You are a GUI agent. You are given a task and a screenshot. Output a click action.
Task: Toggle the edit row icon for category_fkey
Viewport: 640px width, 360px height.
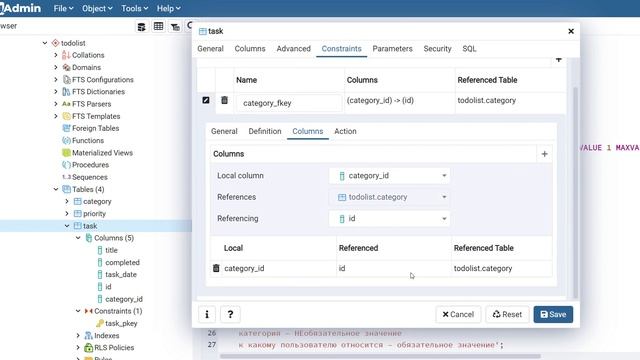tap(206, 100)
